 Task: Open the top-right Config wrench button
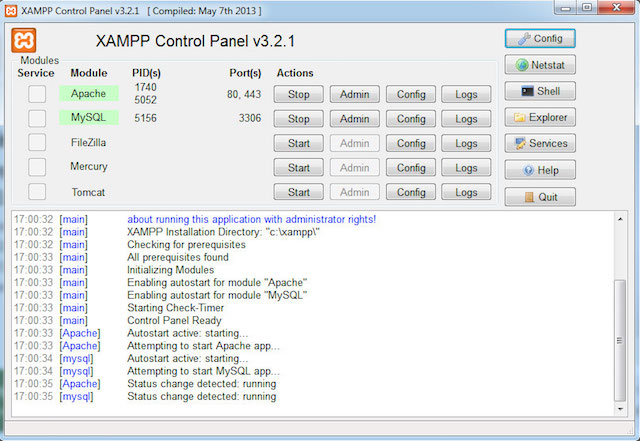540,38
